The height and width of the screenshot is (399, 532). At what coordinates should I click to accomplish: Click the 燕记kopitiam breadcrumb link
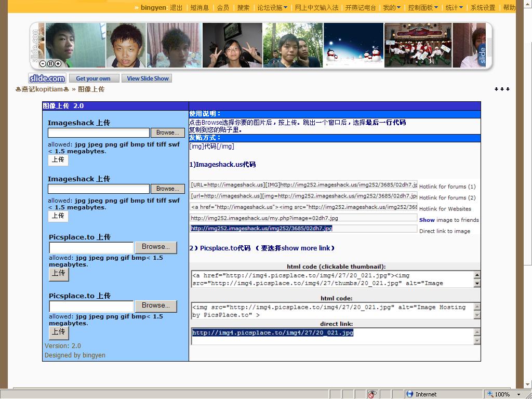(42, 89)
